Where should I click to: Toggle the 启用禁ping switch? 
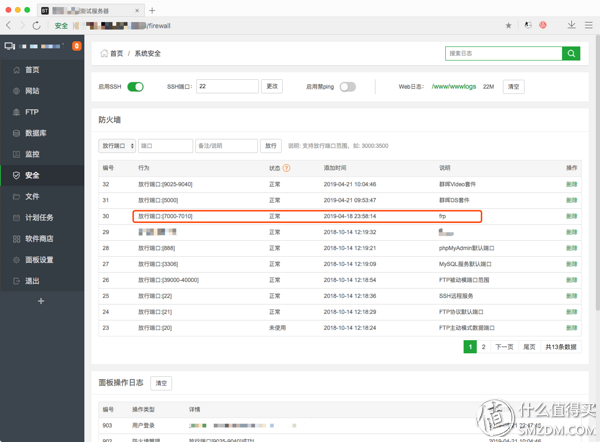click(x=348, y=87)
